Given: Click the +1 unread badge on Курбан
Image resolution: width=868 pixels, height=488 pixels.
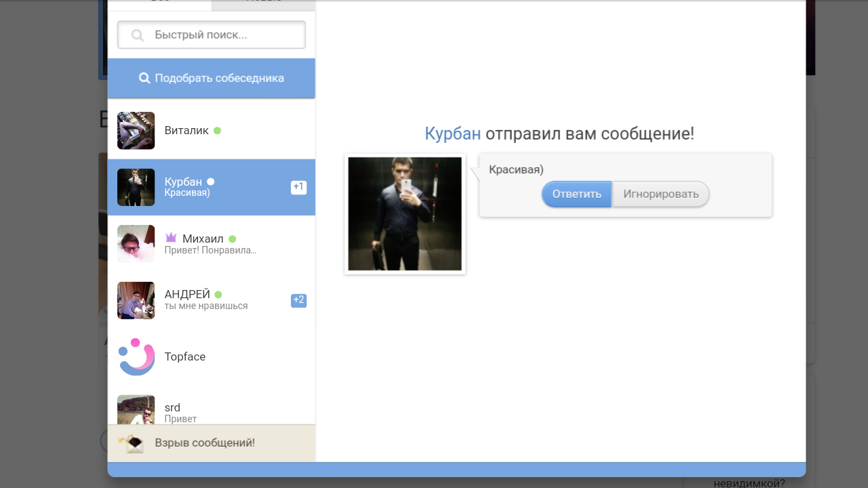Looking at the screenshot, I should pyautogui.click(x=298, y=187).
